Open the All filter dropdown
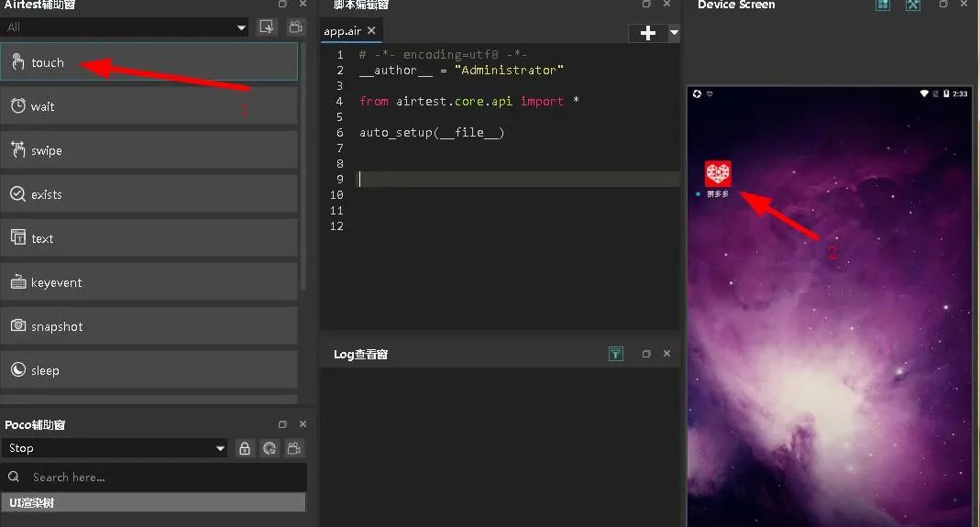This screenshot has width=980, height=527. 125,27
